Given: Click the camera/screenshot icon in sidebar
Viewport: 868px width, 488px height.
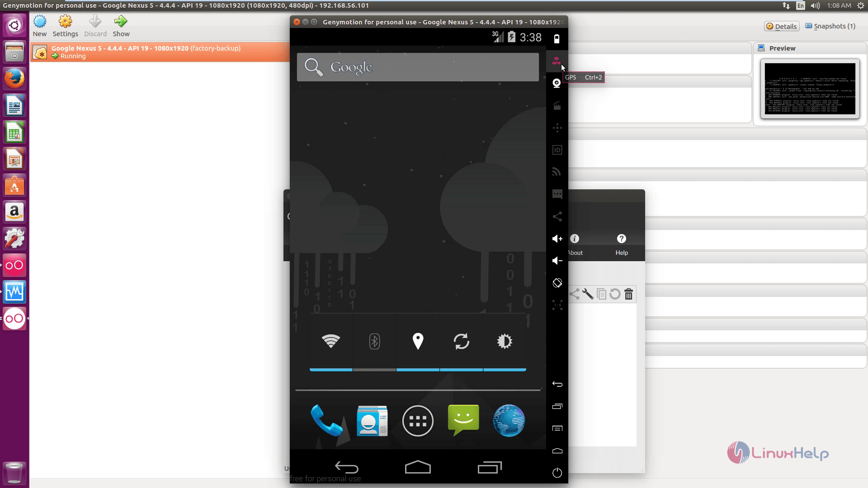Looking at the screenshot, I should [557, 84].
